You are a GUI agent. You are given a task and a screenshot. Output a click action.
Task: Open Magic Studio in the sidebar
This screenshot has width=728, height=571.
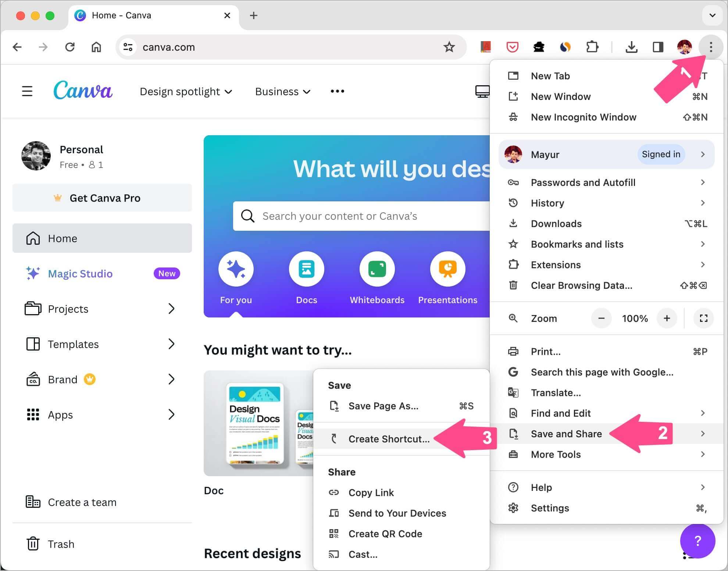click(x=102, y=273)
